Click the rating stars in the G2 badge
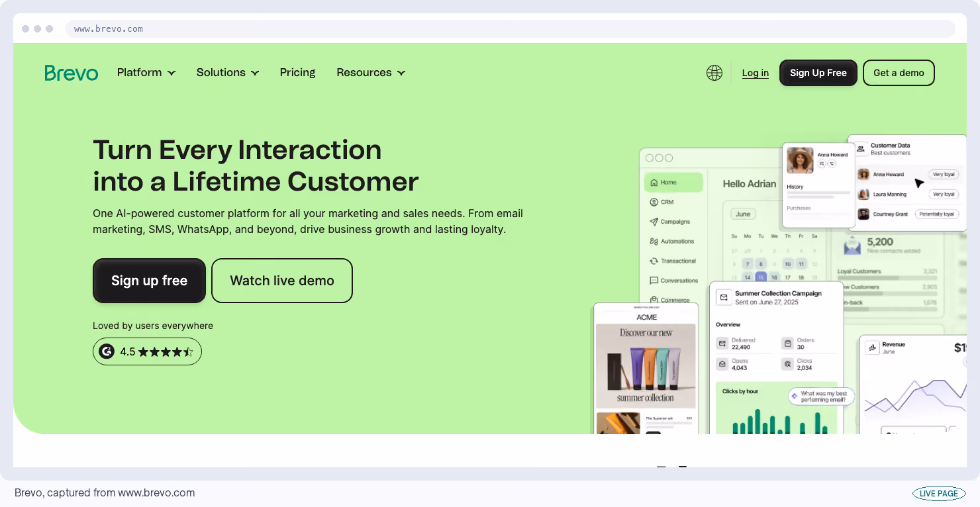 coord(166,351)
